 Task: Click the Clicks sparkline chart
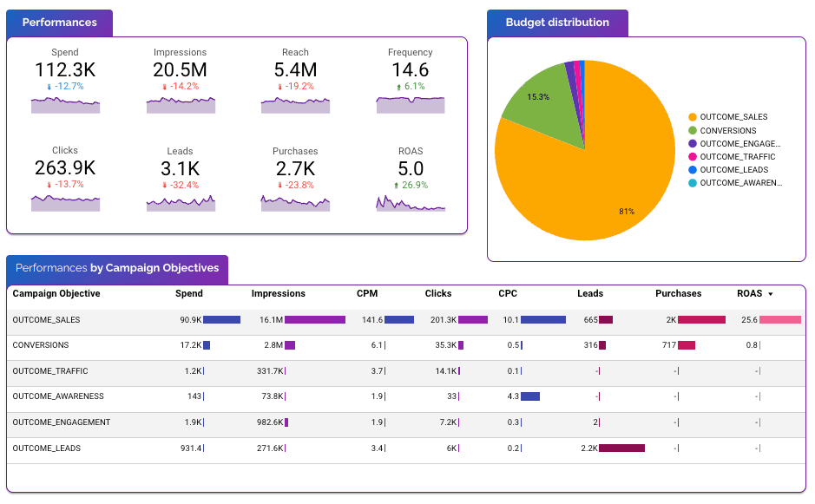coord(65,203)
